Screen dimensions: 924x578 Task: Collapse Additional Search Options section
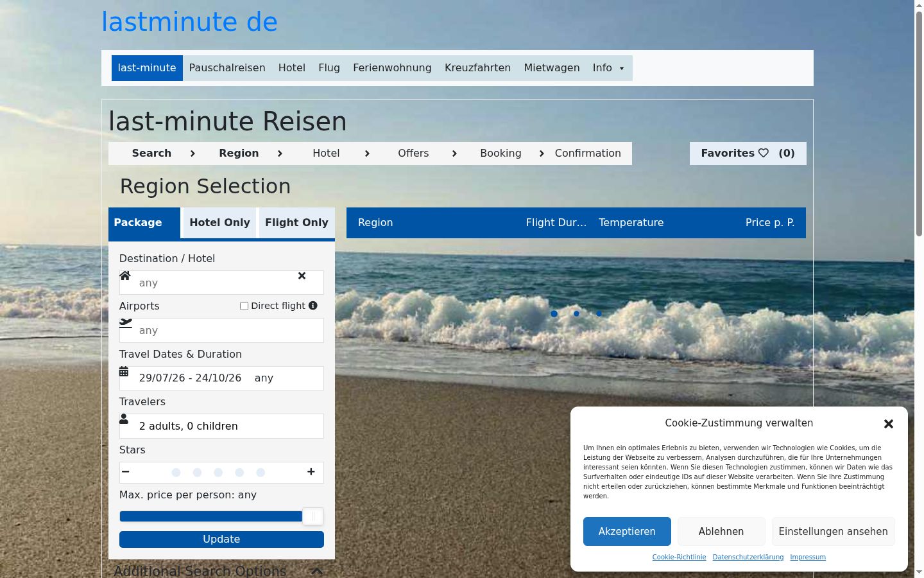[x=316, y=571]
